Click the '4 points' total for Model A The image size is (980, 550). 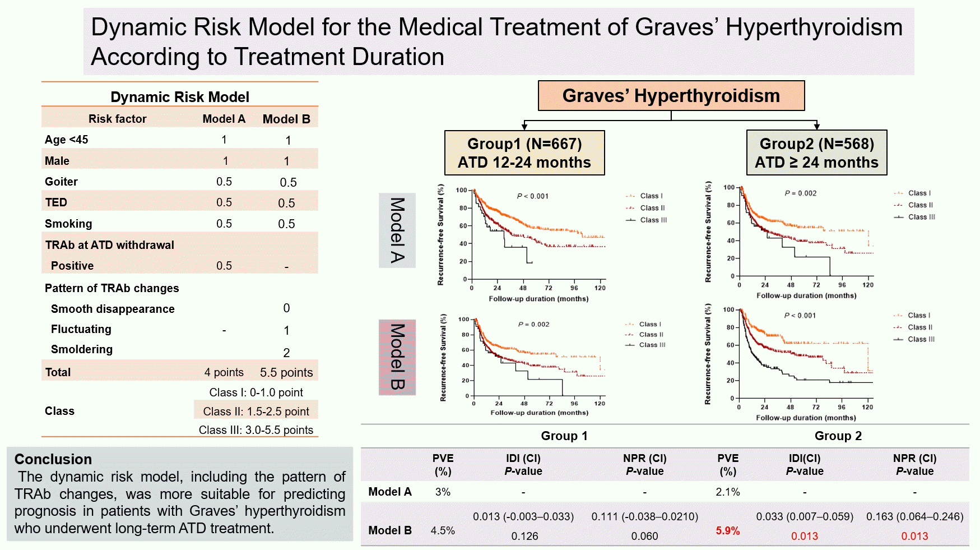(224, 372)
